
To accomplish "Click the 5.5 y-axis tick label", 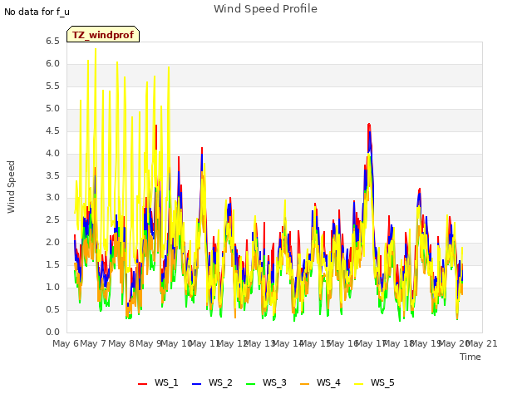I will [x=52, y=86].
